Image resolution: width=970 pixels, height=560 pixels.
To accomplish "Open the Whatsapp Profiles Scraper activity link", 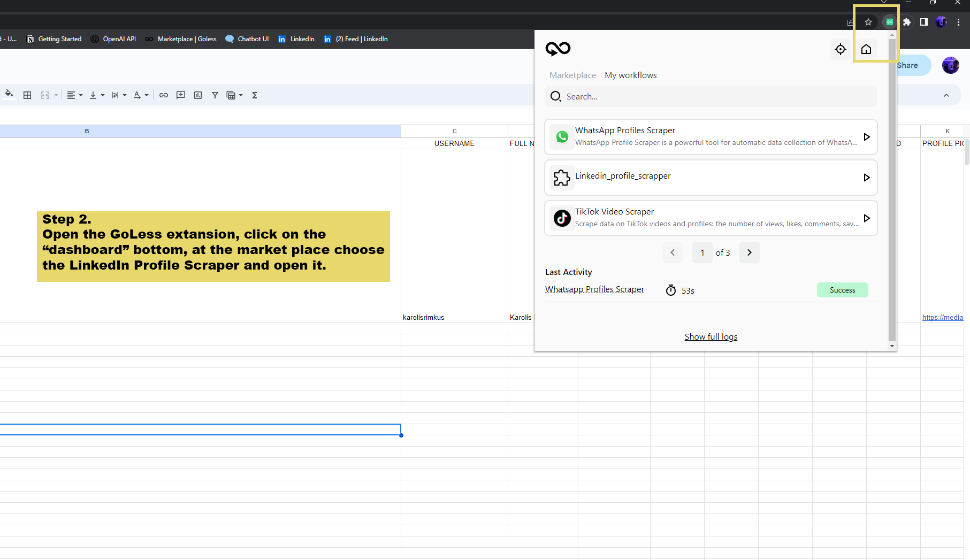I will 594,289.
